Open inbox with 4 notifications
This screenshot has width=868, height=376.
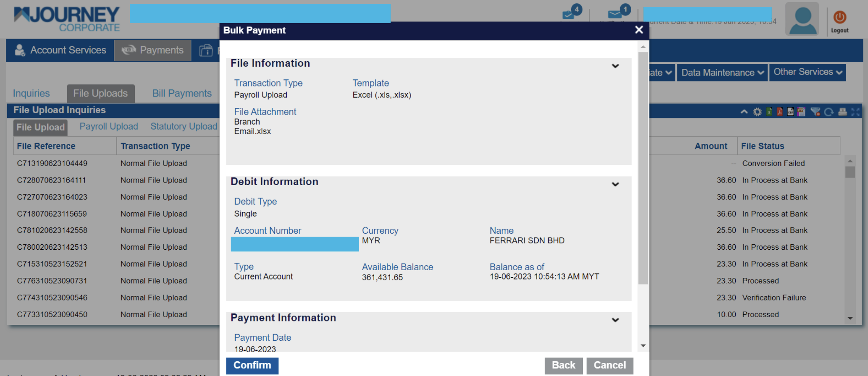(x=572, y=12)
